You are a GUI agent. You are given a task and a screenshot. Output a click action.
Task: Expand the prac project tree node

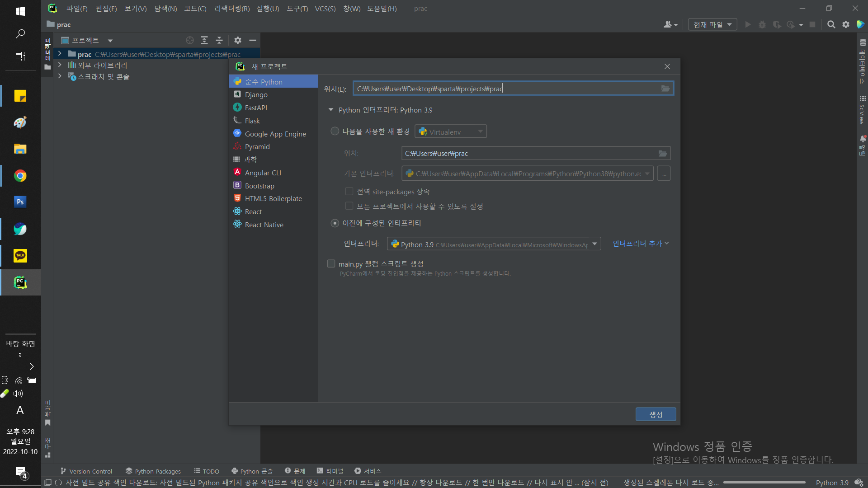(x=60, y=54)
